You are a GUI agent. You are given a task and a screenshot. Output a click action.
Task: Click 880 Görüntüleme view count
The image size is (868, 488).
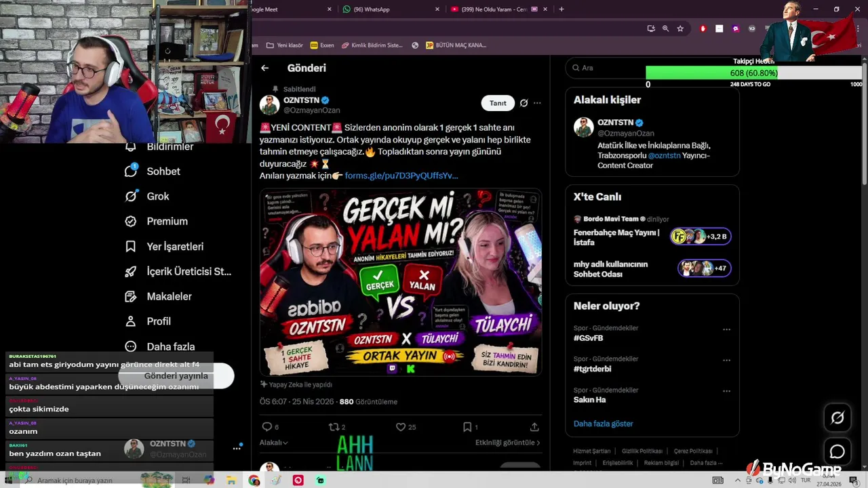(368, 401)
